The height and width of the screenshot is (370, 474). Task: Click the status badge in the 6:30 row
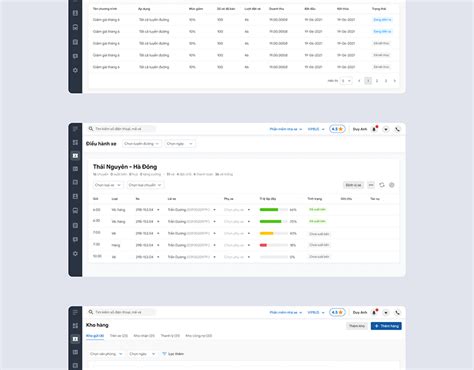317,221
